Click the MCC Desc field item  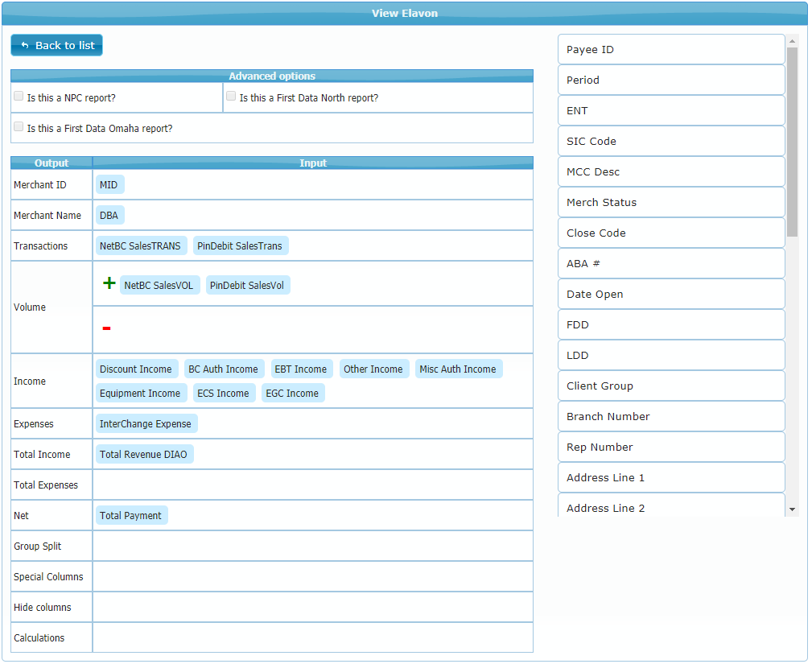[x=671, y=172]
